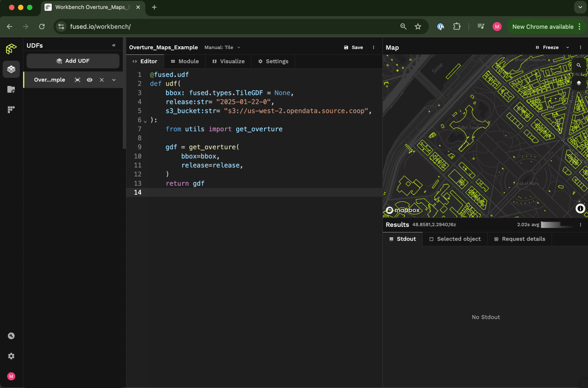Click the Fused logo in the sidebar
The height and width of the screenshot is (388, 588).
coord(11,49)
